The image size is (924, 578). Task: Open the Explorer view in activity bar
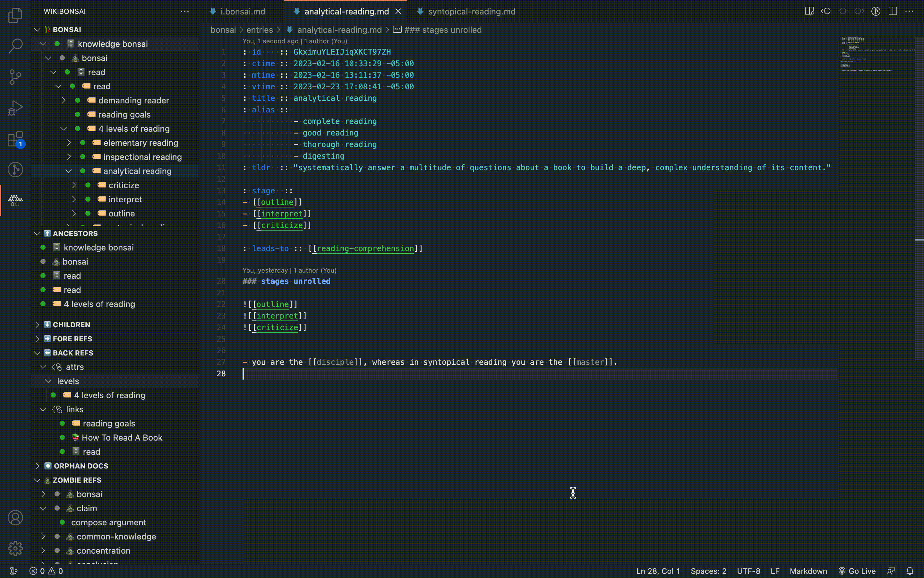pos(15,15)
